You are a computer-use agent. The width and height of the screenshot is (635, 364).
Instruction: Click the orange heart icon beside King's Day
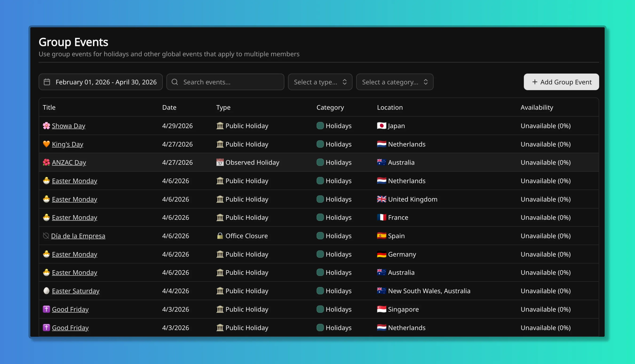click(46, 144)
